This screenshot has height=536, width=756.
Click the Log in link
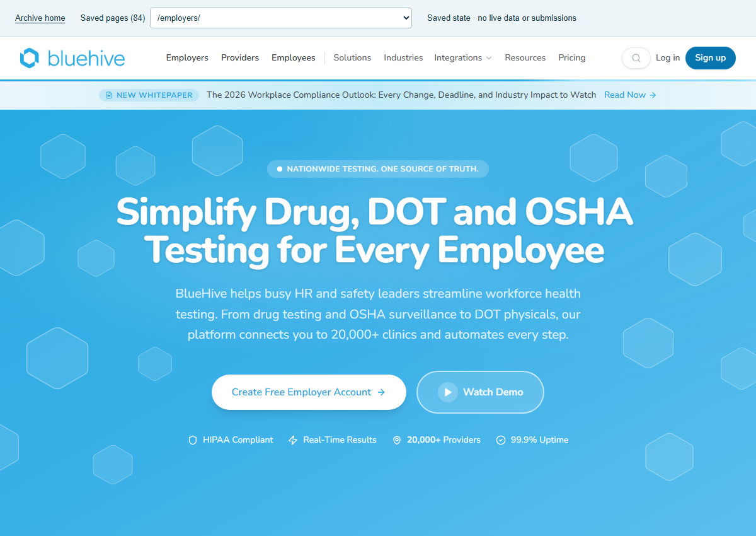pos(668,58)
